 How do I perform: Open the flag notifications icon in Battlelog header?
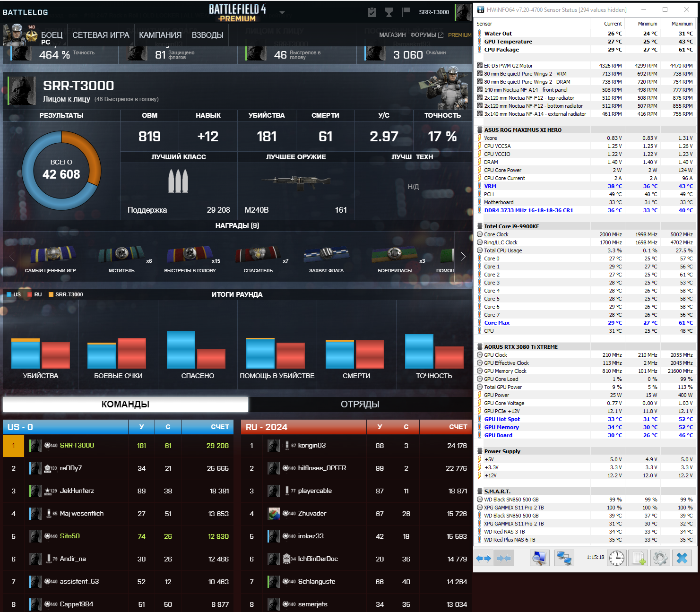[406, 12]
